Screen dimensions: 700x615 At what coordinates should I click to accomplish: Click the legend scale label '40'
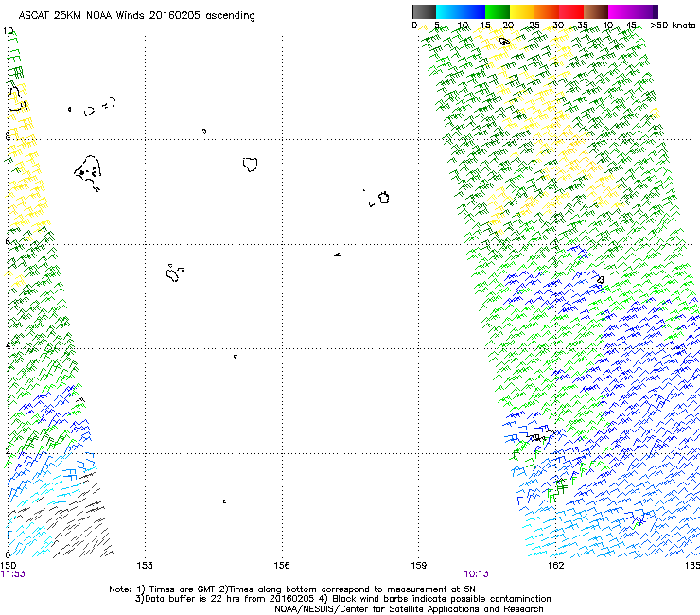[607, 26]
